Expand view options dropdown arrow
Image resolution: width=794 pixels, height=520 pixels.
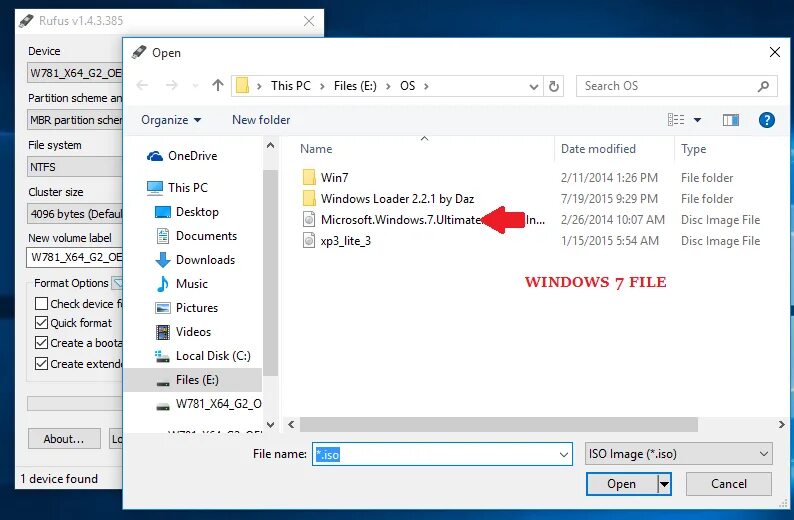pos(697,120)
